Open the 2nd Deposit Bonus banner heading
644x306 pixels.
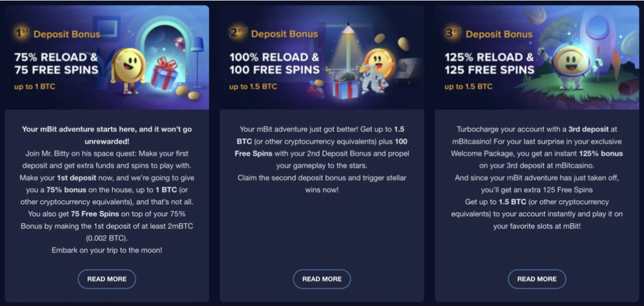click(x=273, y=34)
